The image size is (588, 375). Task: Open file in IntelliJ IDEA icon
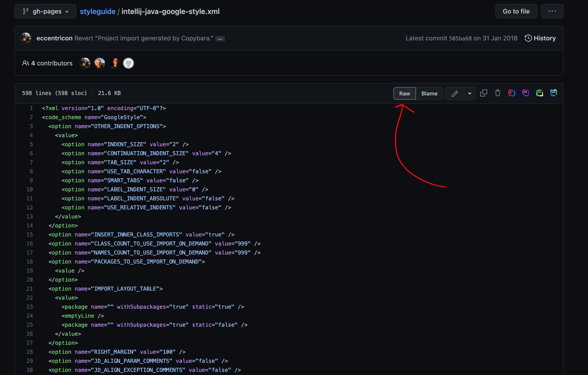click(x=512, y=93)
